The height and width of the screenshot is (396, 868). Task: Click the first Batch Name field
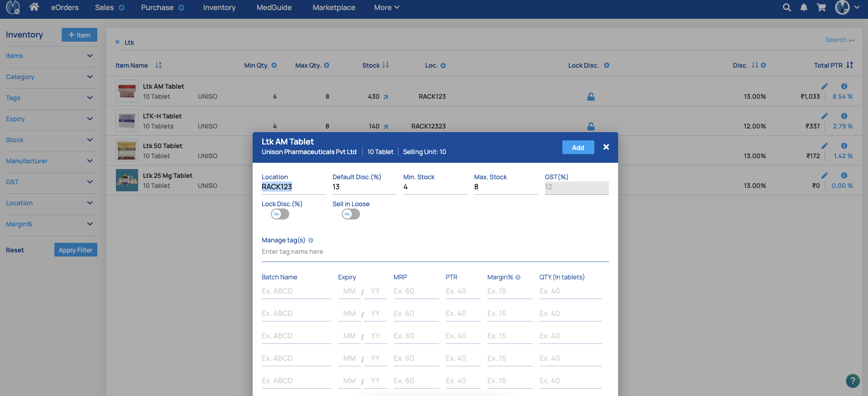tap(296, 291)
